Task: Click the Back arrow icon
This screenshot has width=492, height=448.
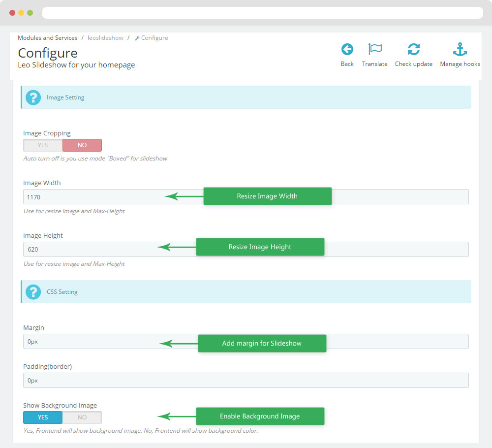Action: pyautogui.click(x=347, y=49)
